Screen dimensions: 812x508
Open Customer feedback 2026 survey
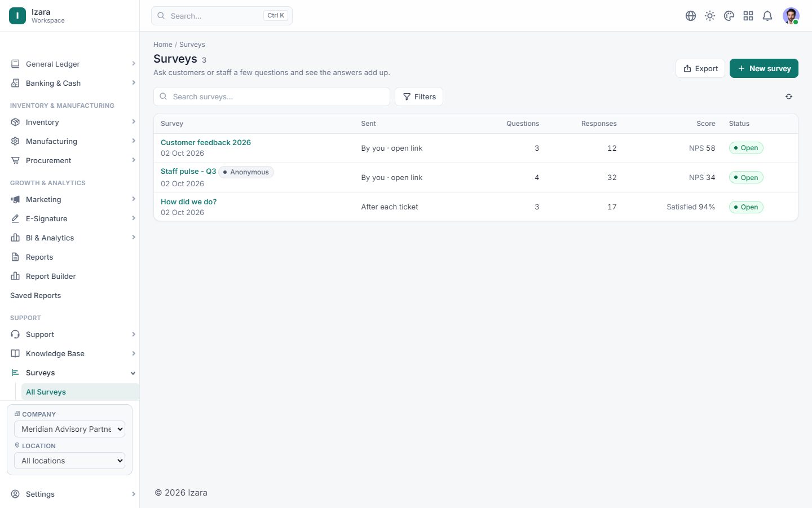(x=206, y=142)
